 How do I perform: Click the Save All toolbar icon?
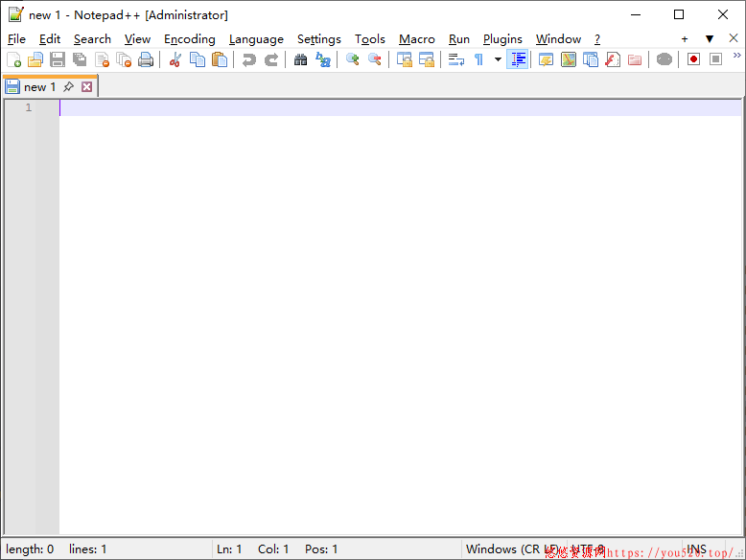click(80, 60)
